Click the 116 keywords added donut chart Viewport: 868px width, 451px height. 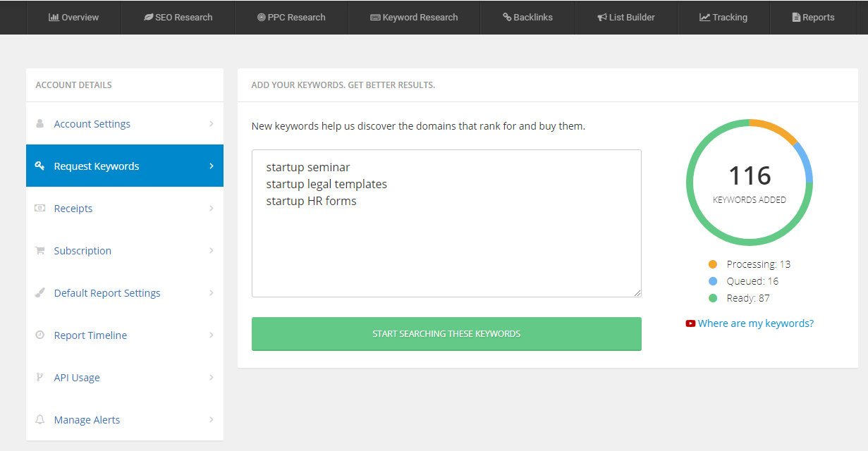(750, 183)
